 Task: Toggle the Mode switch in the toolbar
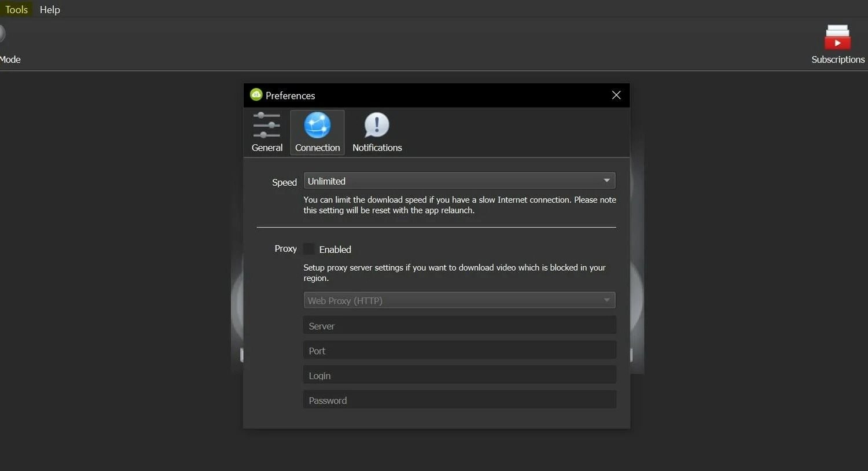click(2, 34)
